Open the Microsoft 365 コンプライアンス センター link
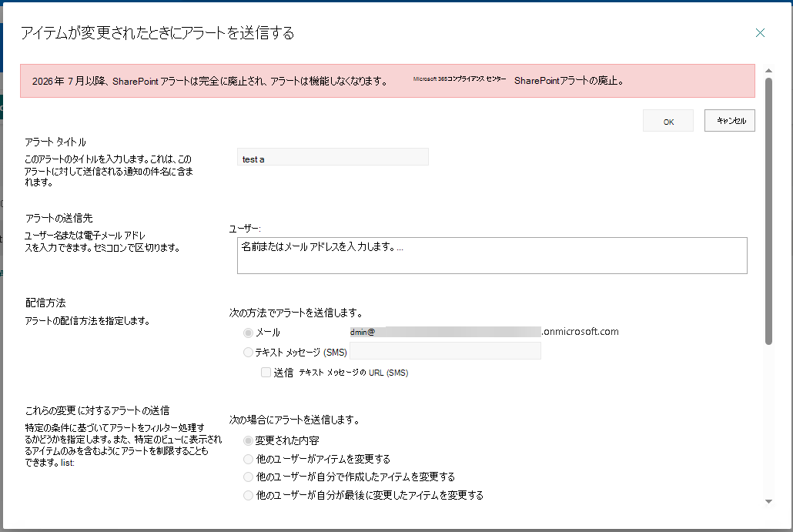The width and height of the screenshot is (793, 532). (459, 79)
